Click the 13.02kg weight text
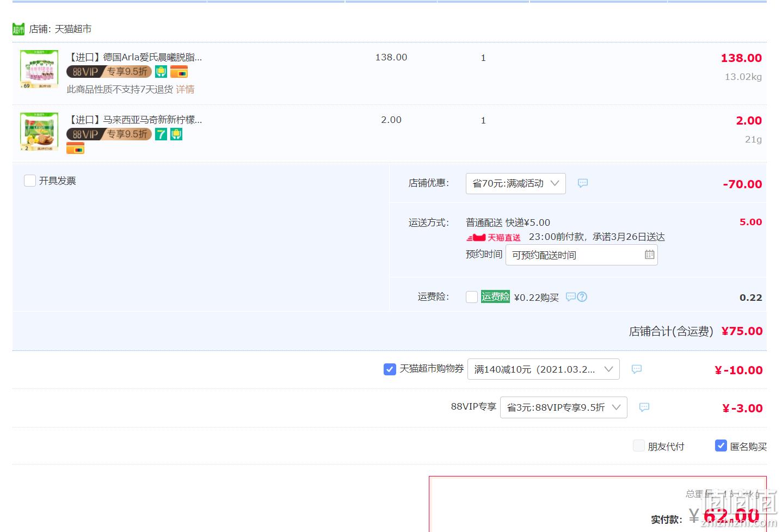This screenshot has width=782, height=532. (743, 77)
